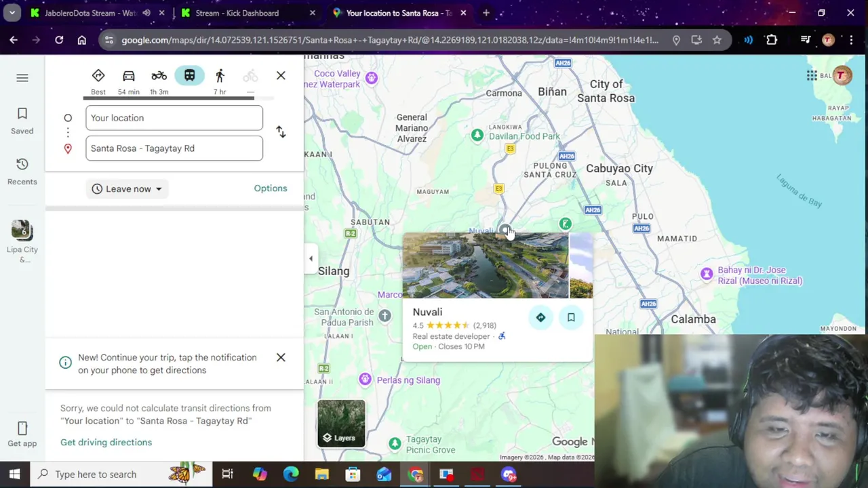Open Microsoft Store from the taskbar

point(353,474)
